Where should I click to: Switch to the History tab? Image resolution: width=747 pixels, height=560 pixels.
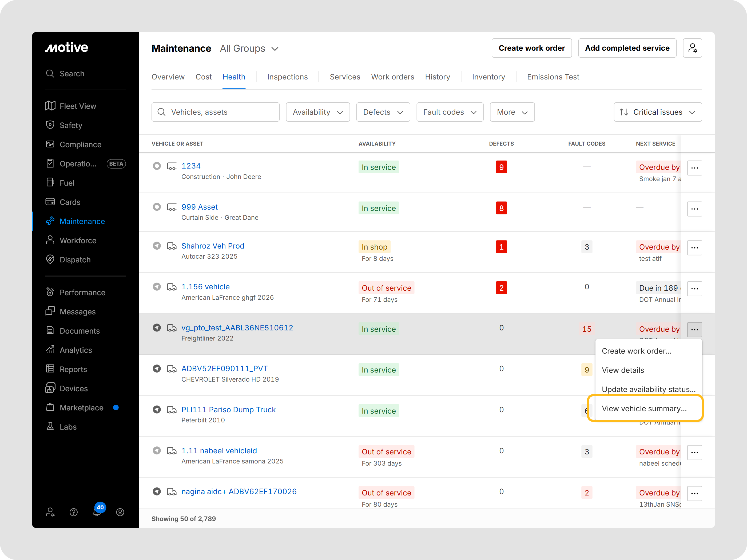click(437, 77)
